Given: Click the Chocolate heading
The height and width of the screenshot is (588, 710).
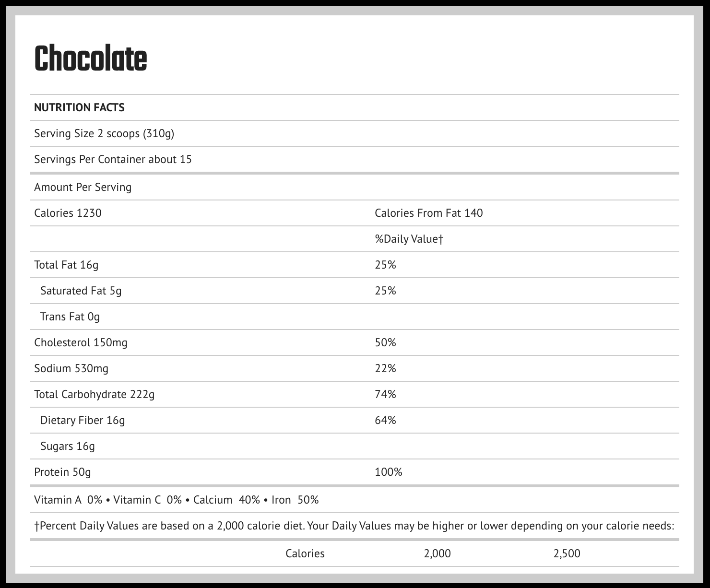Looking at the screenshot, I should [x=90, y=59].
